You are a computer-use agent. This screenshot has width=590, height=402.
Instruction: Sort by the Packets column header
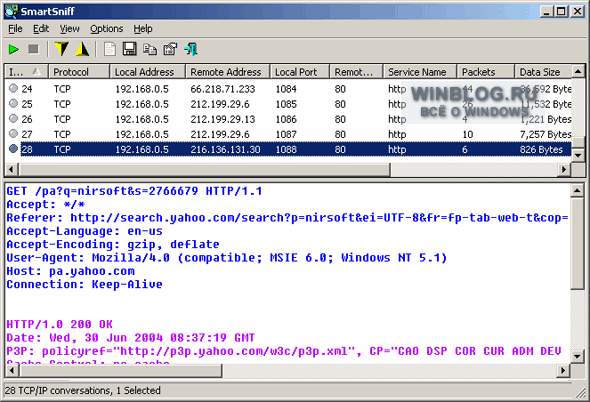point(485,72)
